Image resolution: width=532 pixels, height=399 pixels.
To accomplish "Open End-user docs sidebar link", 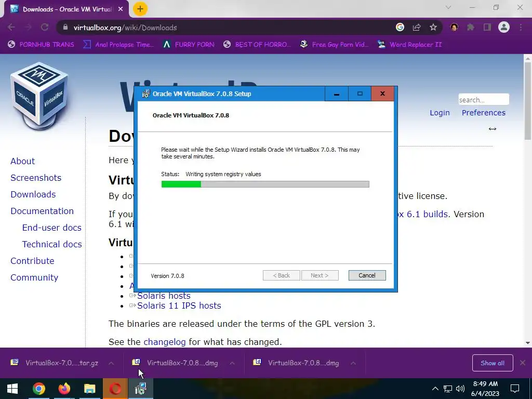I will tap(51, 228).
